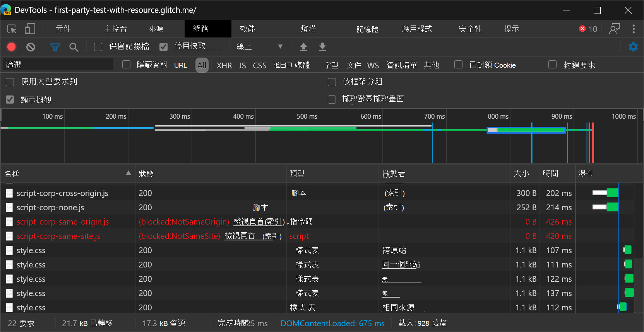Click the file icon for script-corp-none.js
Screen dimensions: 644x332
(x=9, y=208)
